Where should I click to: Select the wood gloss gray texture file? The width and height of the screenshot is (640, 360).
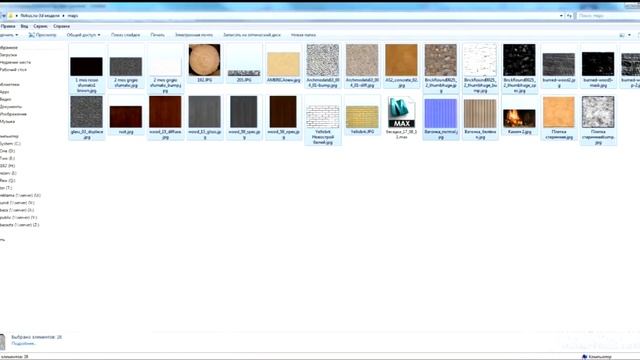coord(204,112)
